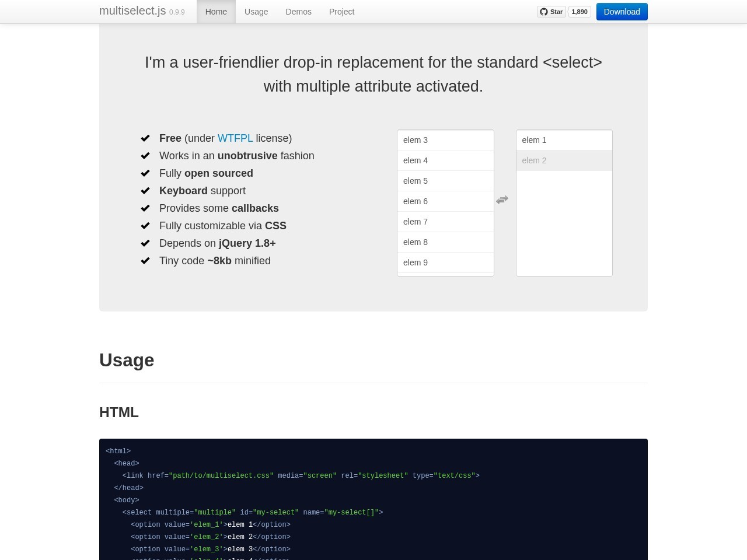
Task: Select elem 9 in selectable list
Action: pyautogui.click(x=445, y=262)
